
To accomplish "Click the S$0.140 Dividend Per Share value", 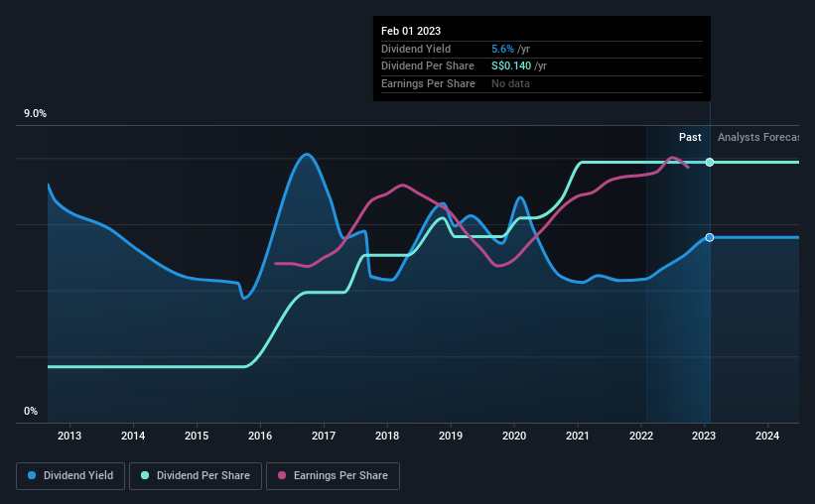I will [x=511, y=66].
